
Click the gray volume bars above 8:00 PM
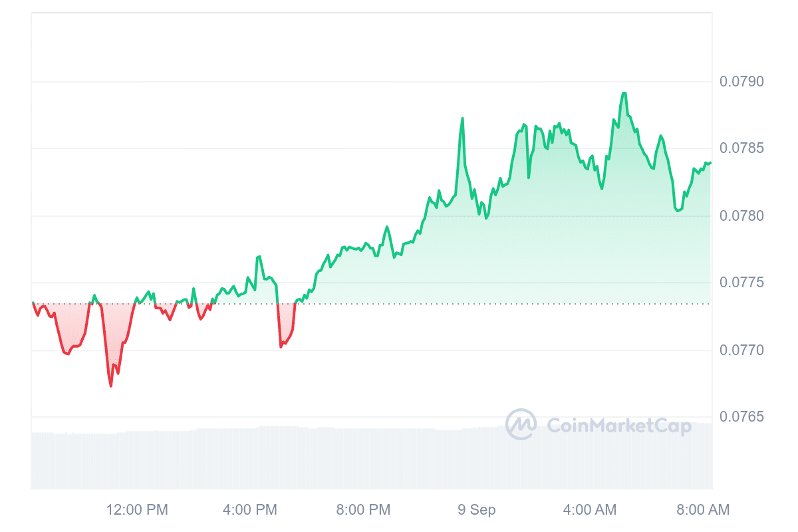tap(363, 459)
